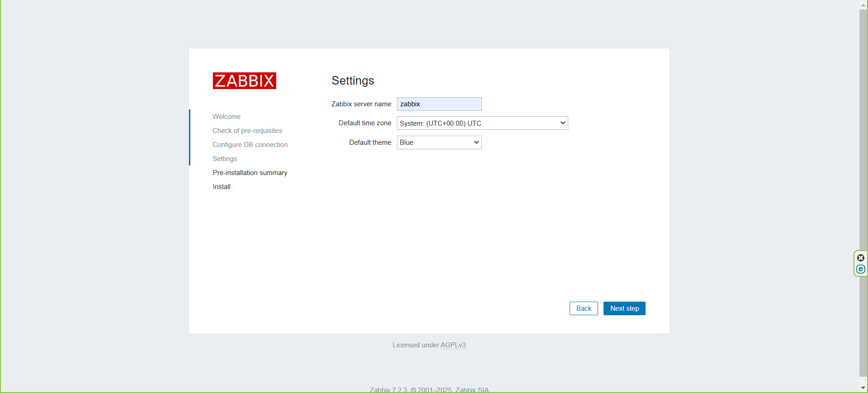Click the Zabbix logo

pos(244,81)
